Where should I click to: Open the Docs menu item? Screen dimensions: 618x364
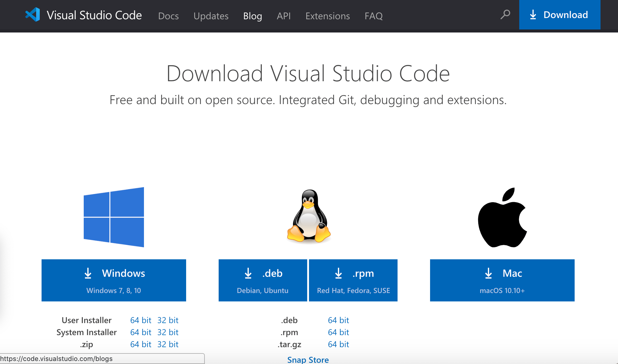[x=168, y=16]
